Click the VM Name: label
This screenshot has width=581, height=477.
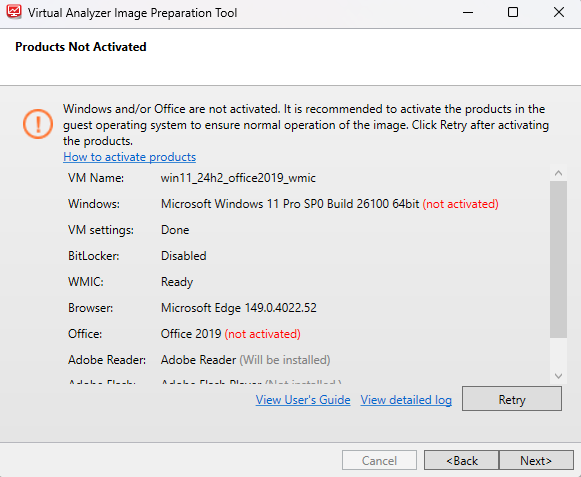(96, 178)
